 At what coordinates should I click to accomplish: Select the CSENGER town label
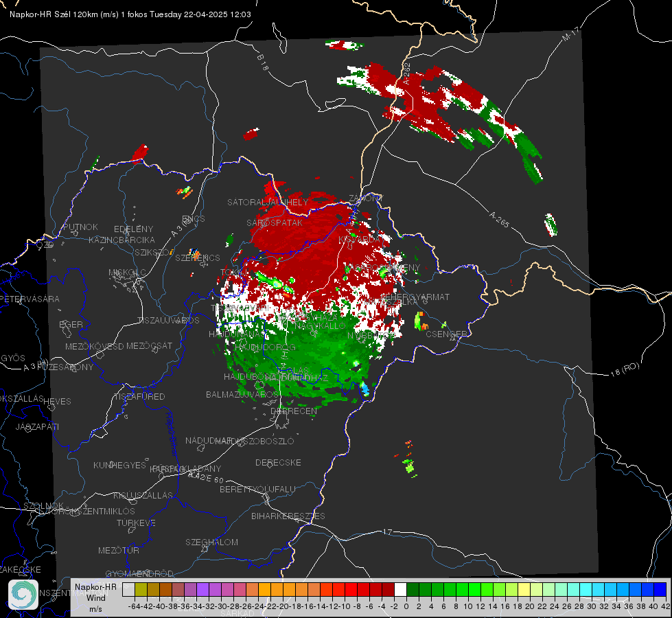tap(447, 334)
